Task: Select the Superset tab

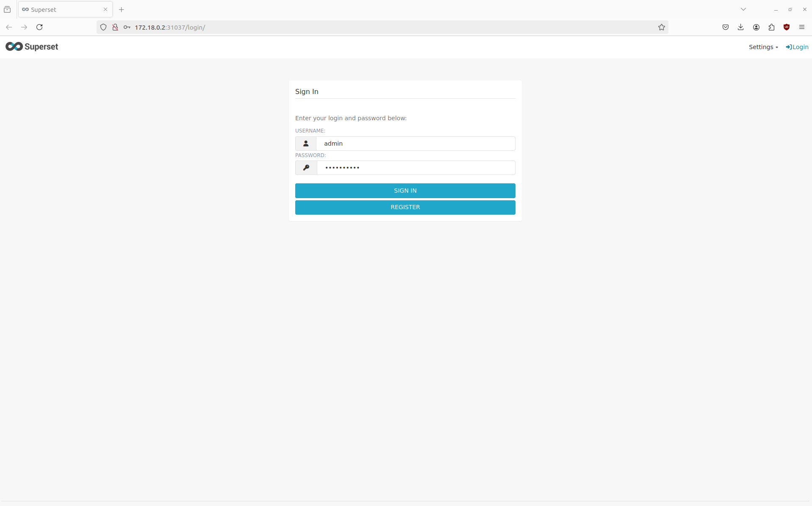Action: [59, 9]
